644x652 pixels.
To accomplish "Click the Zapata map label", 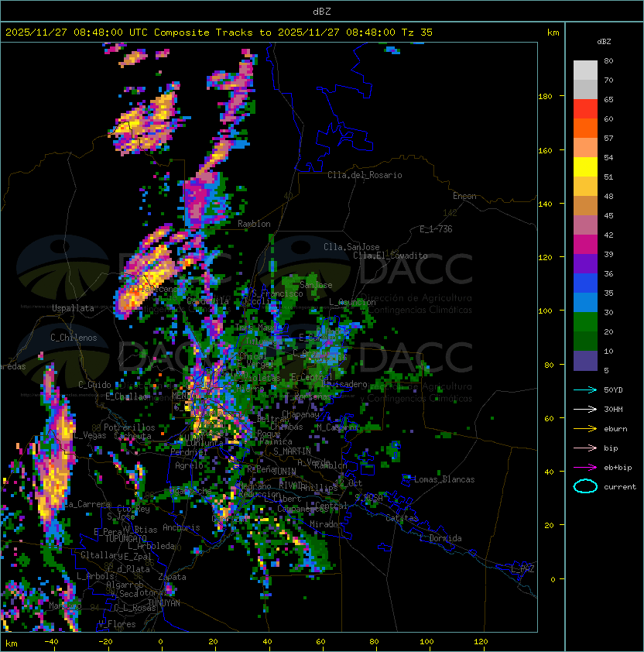I will point(172,577).
